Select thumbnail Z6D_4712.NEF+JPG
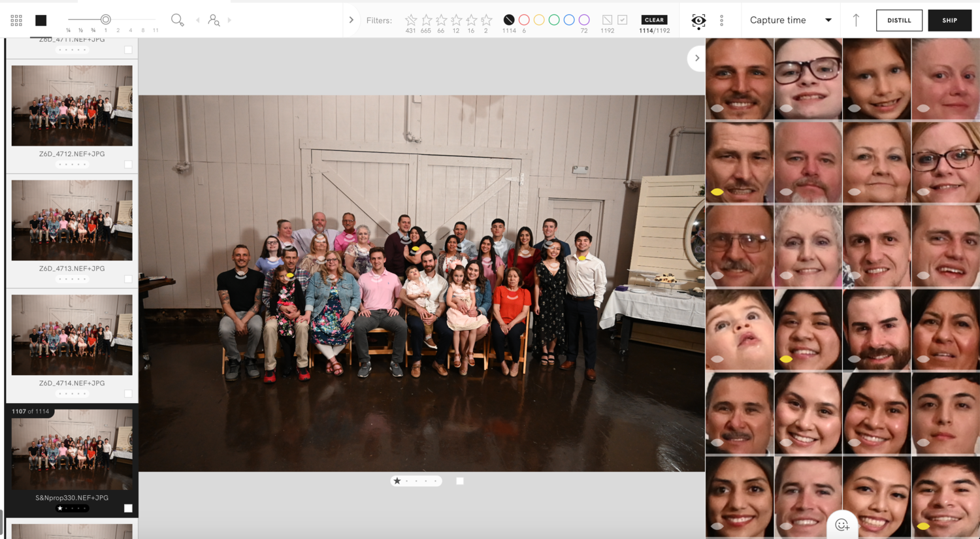Viewport: 980px width, 539px height. click(x=72, y=105)
